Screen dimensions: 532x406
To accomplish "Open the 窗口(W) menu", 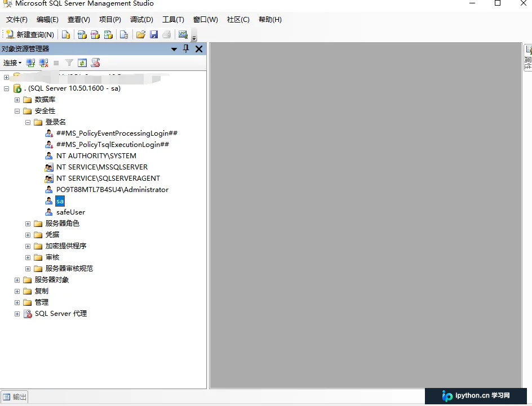I will pos(206,20).
